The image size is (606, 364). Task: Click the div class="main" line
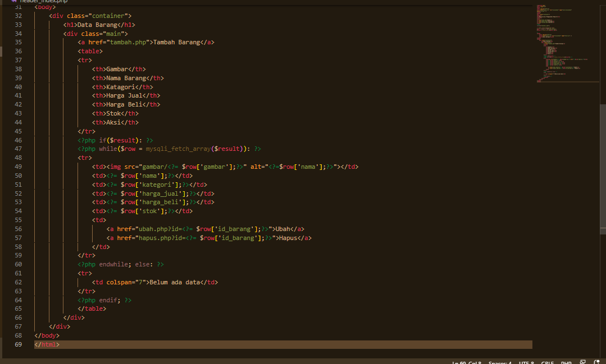(95, 34)
